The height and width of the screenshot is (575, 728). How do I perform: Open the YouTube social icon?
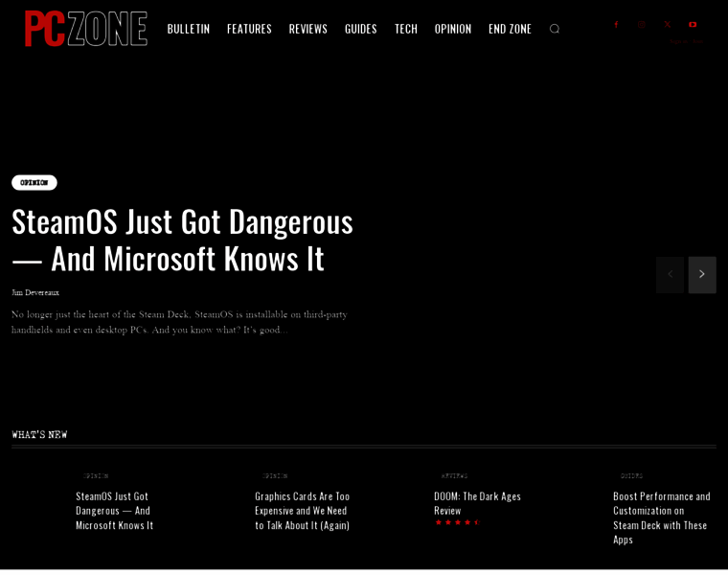(693, 24)
